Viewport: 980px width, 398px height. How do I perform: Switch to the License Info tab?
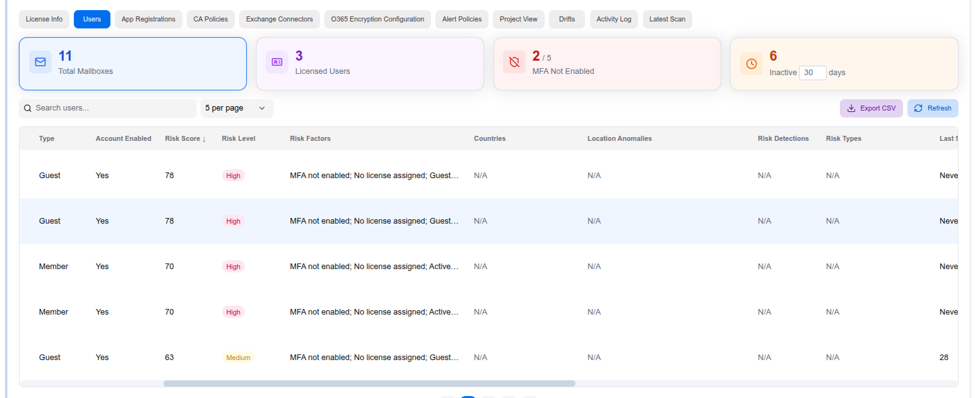coord(44,19)
